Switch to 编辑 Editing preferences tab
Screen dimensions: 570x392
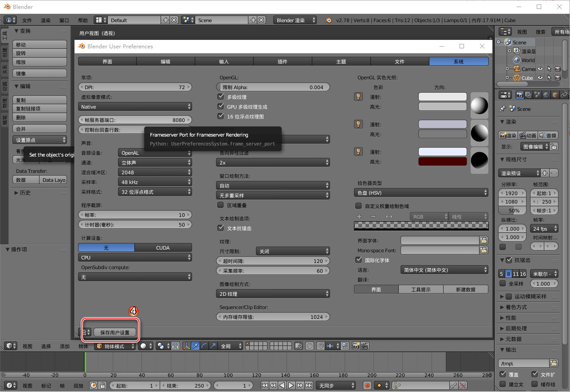click(165, 62)
